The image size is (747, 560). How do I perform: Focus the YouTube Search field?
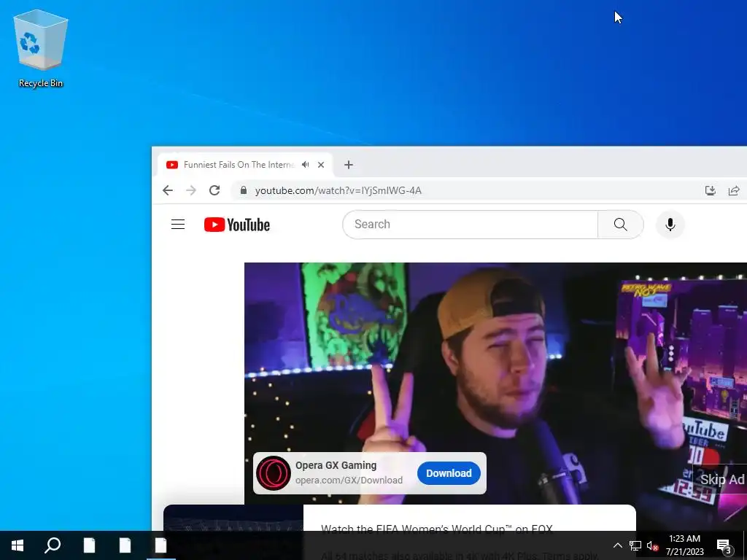pos(470,225)
